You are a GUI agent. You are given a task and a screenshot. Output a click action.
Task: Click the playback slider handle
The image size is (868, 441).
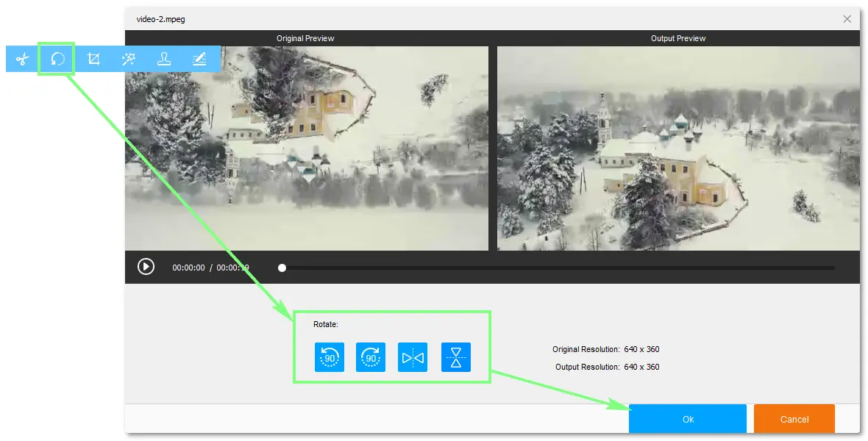click(282, 268)
